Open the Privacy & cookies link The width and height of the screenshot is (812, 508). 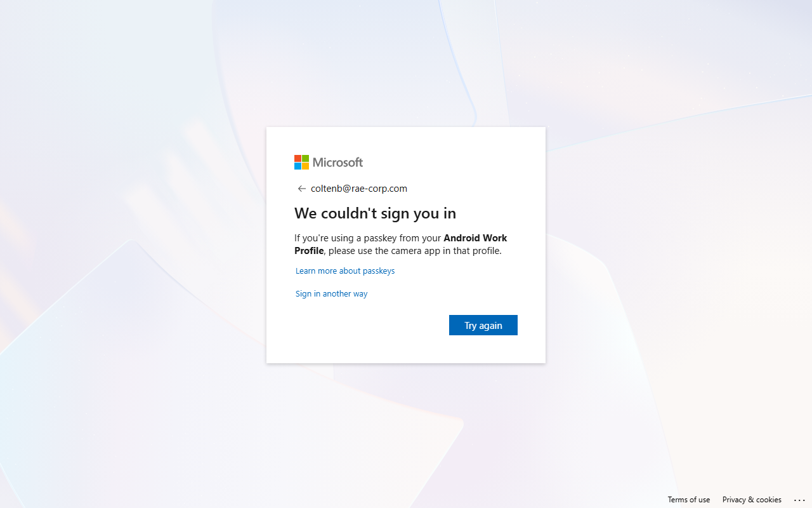(x=752, y=500)
